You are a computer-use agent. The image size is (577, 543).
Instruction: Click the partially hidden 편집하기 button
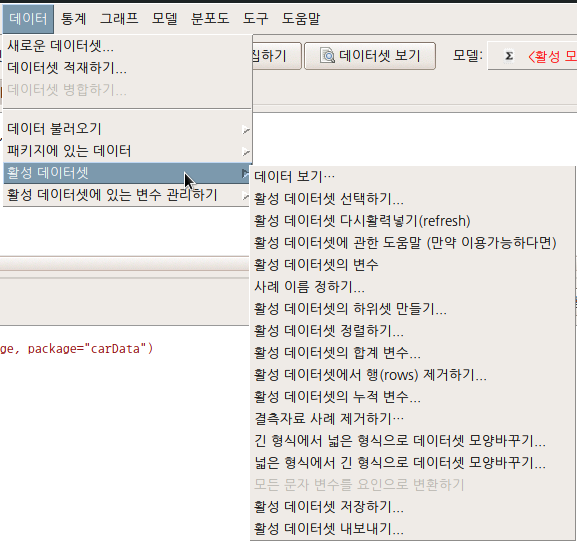(276, 56)
